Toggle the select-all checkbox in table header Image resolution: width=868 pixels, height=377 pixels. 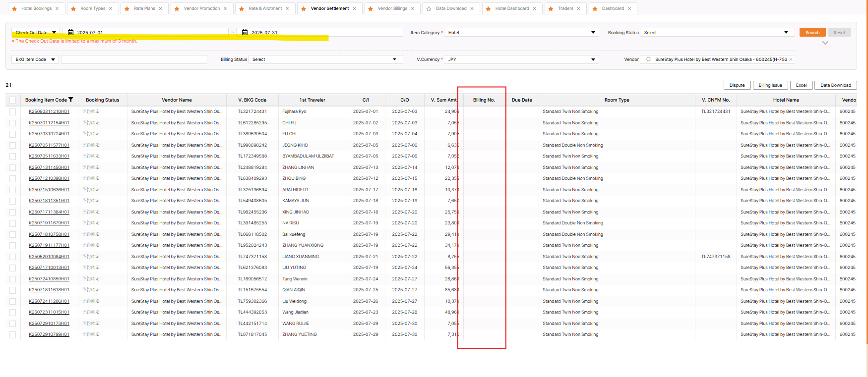tap(13, 100)
